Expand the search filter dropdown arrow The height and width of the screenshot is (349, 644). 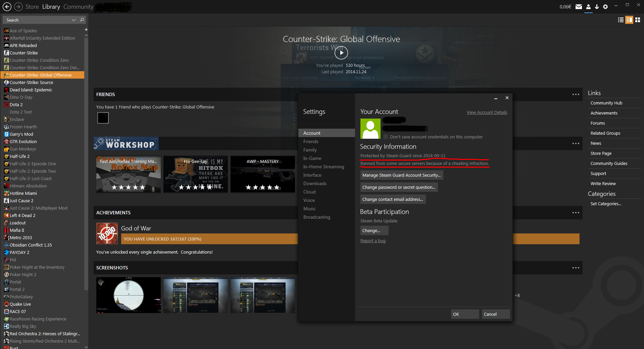click(x=73, y=20)
